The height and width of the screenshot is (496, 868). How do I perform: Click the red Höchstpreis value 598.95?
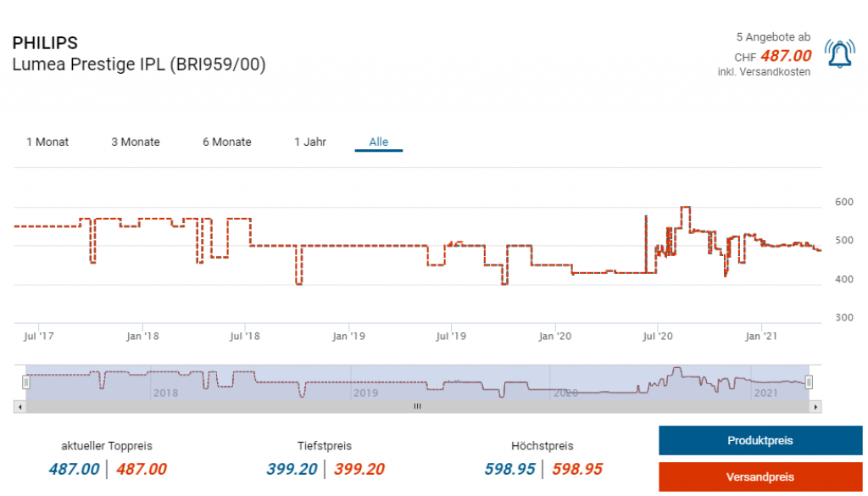577,469
